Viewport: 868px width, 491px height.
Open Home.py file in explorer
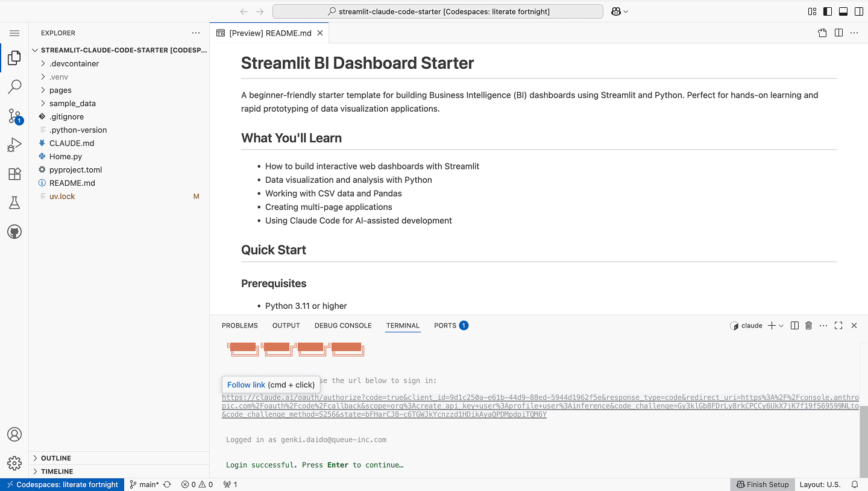coord(65,156)
